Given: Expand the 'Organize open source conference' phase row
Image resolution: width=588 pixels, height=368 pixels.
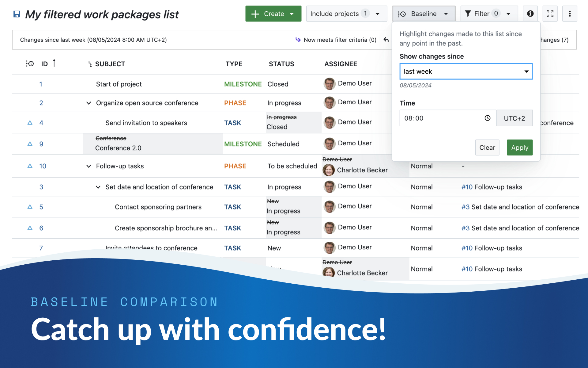Looking at the screenshot, I should click(88, 103).
